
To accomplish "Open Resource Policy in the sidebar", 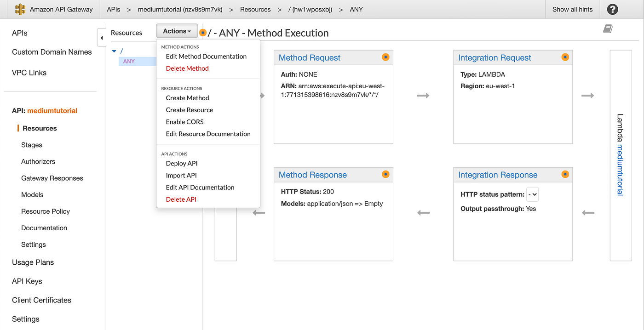I will (46, 211).
